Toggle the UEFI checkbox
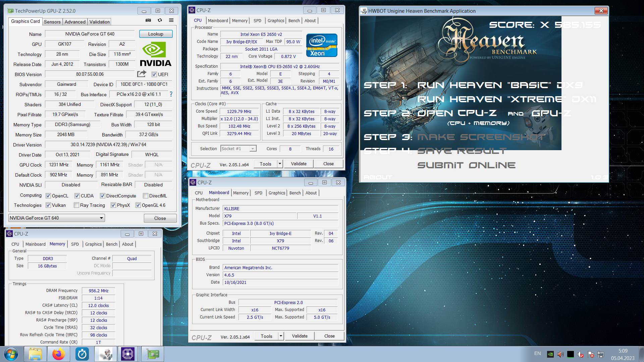 coord(154,74)
